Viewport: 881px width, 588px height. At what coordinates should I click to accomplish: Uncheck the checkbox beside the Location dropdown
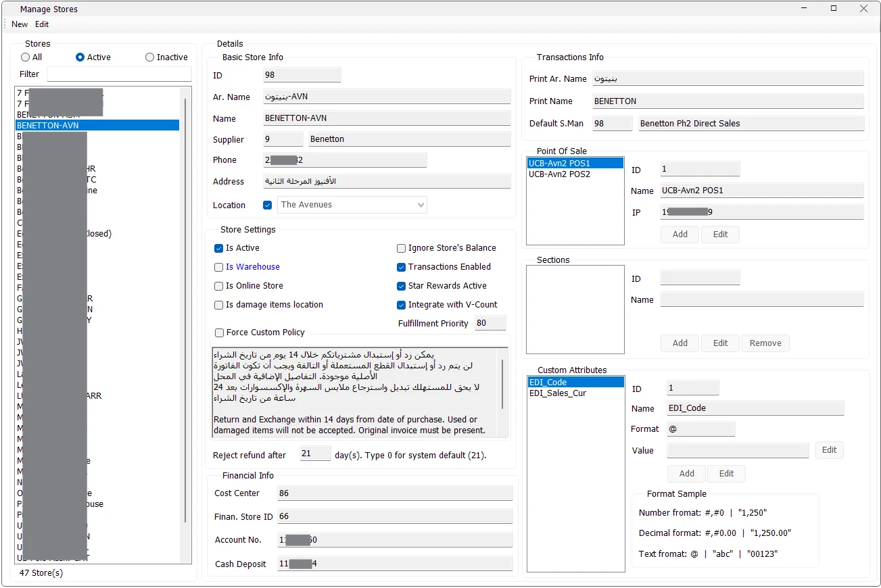click(268, 205)
